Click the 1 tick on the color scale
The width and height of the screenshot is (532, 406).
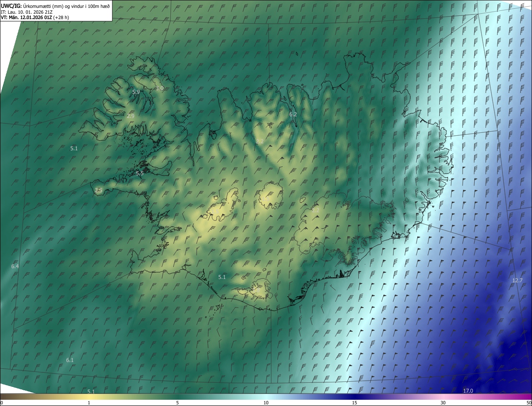pyautogui.click(x=89, y=403)
